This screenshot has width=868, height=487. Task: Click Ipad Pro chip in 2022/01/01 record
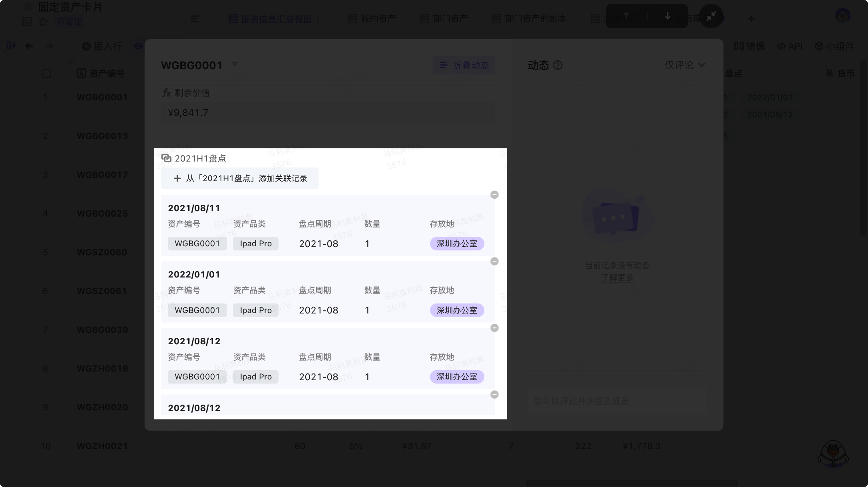click(x=256, y=310)
